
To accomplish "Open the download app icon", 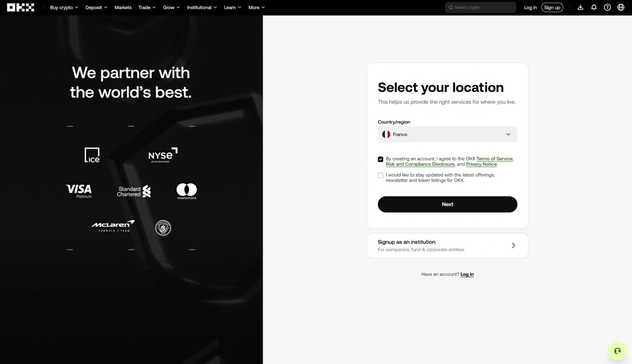I will [581, 7].
